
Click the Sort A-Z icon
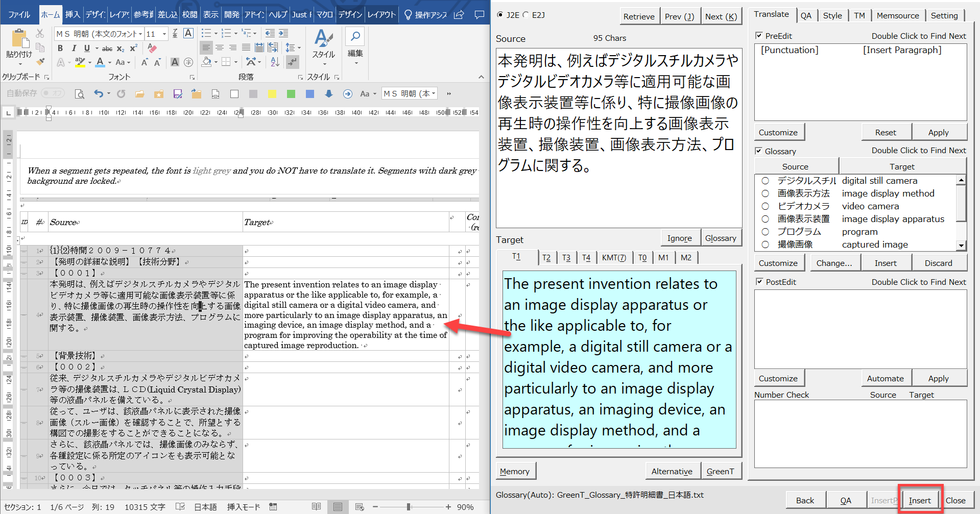point(275,62)
